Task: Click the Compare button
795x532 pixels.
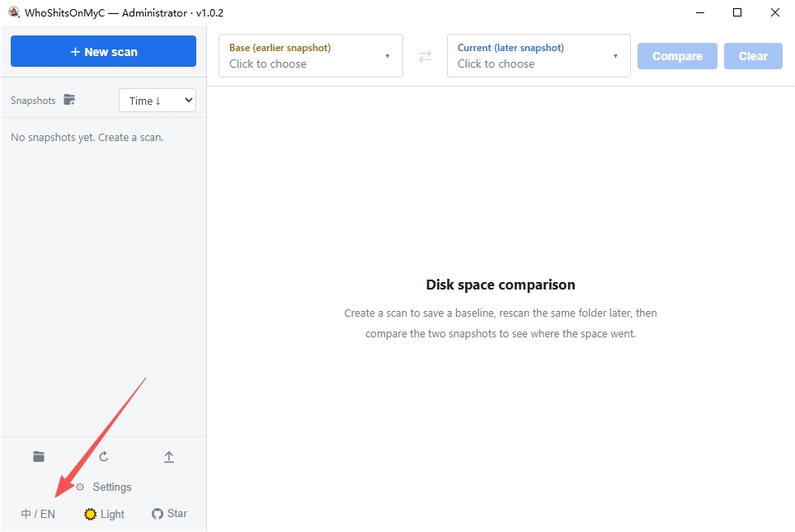Action: [677, 56]
